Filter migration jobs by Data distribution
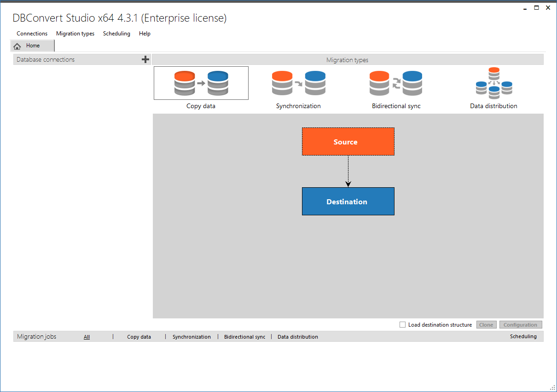This screenshot has width=557, height=392. pyautogui.click(x=298, y=337)
